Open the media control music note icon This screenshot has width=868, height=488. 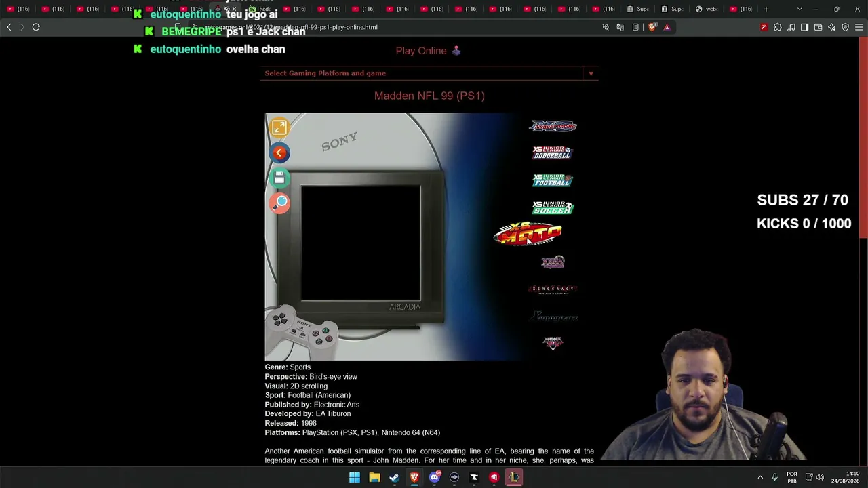[791, 27]
